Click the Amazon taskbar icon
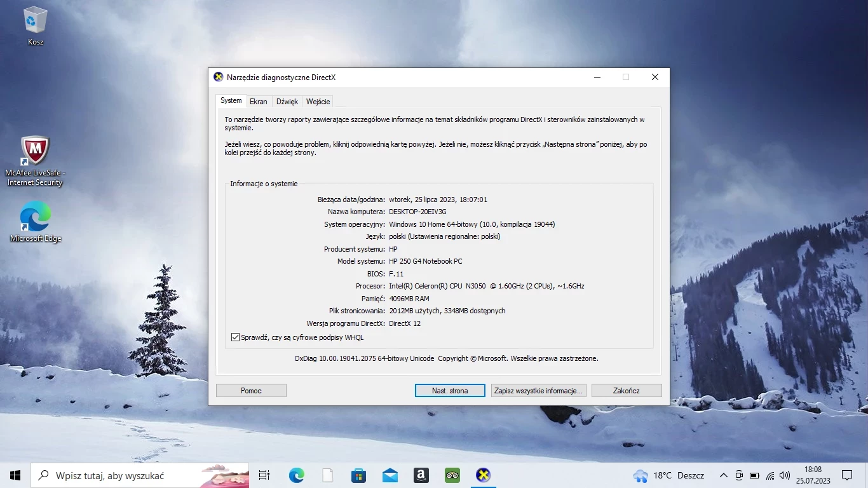The image size is (868, 488). [421, 475]
